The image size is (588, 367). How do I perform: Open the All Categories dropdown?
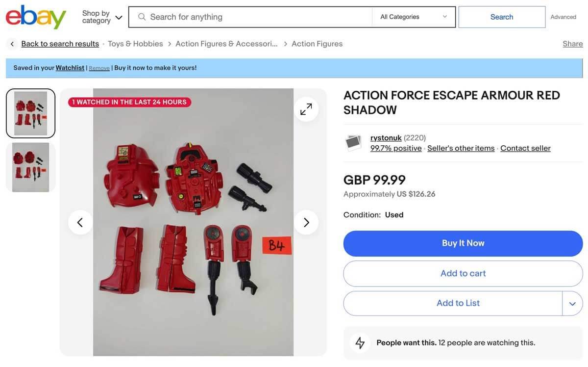click(x=414, y=16)
